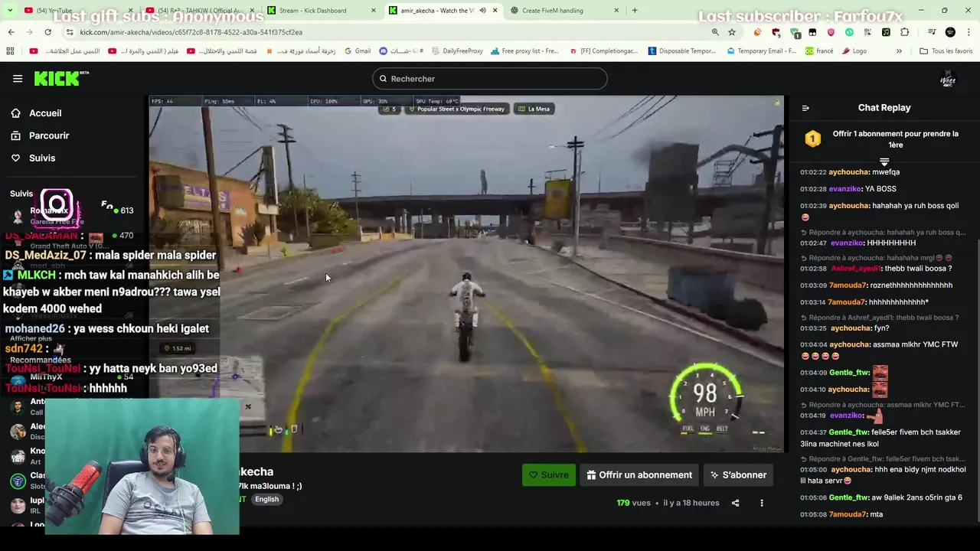Image resolution: width=980 pixels, height=551 pixels.
Task: Click reply reference to Ashref_ayedi
Action: pos(880,318)
